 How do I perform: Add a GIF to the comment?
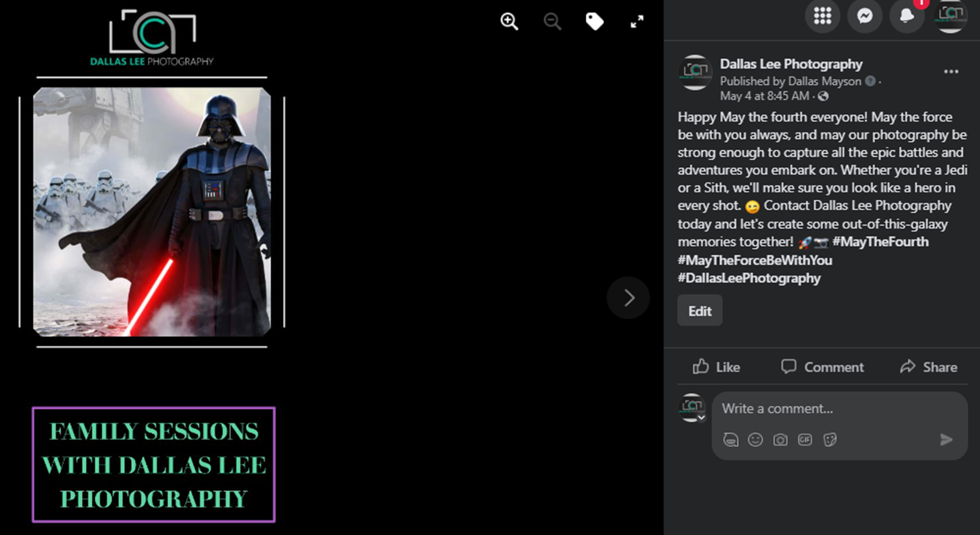(x=805, y=439)
